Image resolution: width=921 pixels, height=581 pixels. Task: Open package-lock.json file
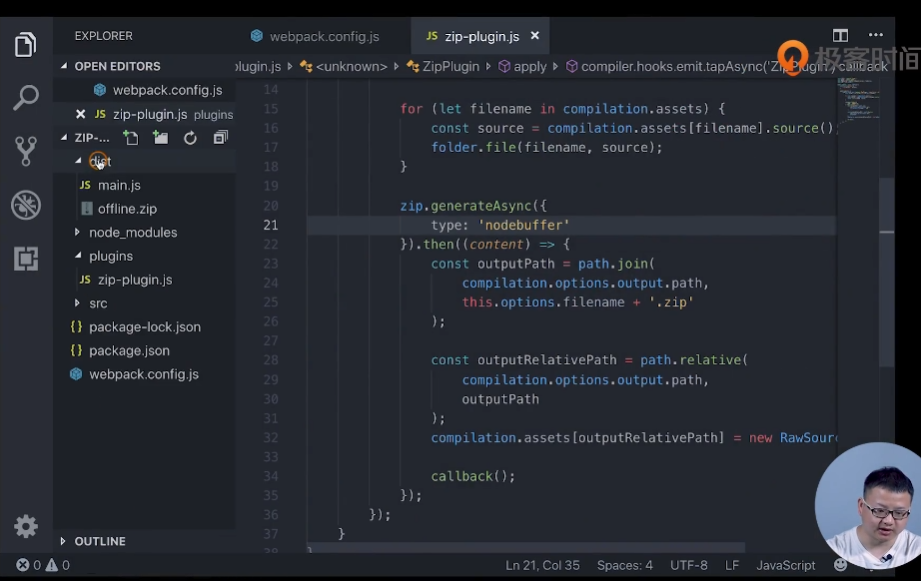[x=144, y=327]
